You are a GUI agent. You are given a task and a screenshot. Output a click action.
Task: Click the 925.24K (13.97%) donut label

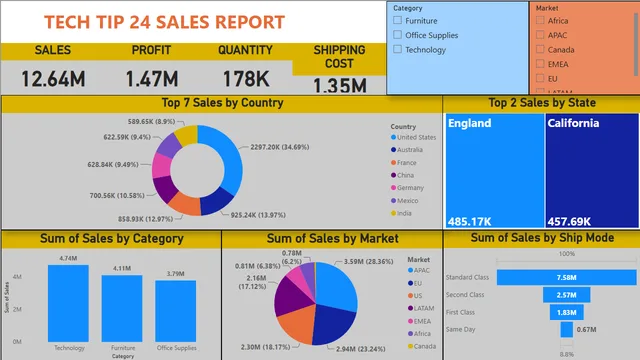258,215
